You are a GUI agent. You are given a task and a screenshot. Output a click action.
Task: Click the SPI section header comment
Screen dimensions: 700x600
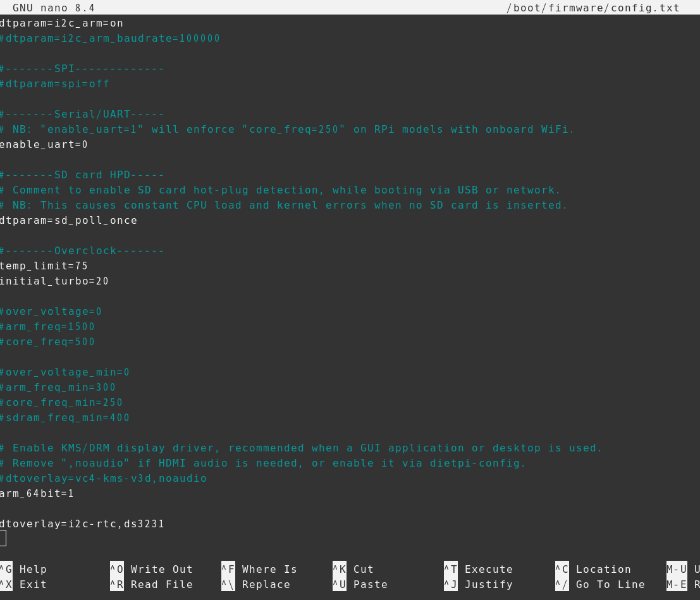(x=82, y=69)
